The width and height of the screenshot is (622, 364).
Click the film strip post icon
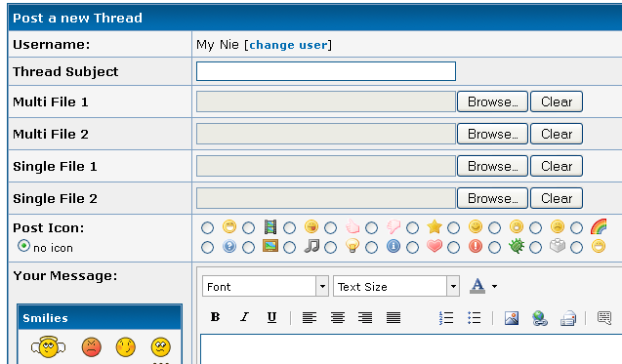click(270, 227)
